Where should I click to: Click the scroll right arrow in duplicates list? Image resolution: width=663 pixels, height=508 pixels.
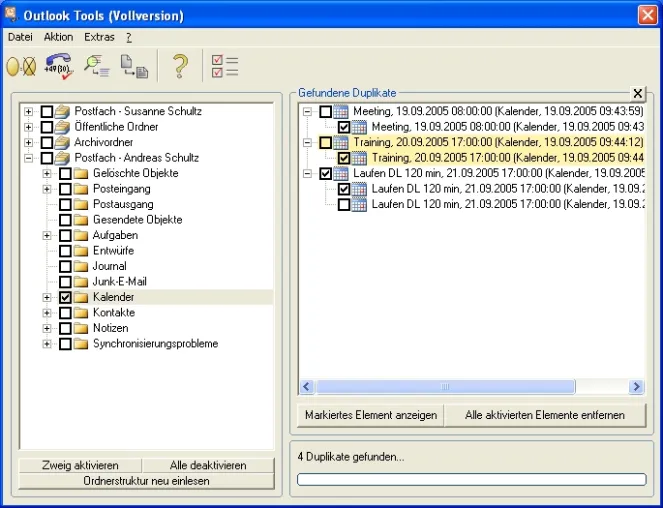coord(636,387)
